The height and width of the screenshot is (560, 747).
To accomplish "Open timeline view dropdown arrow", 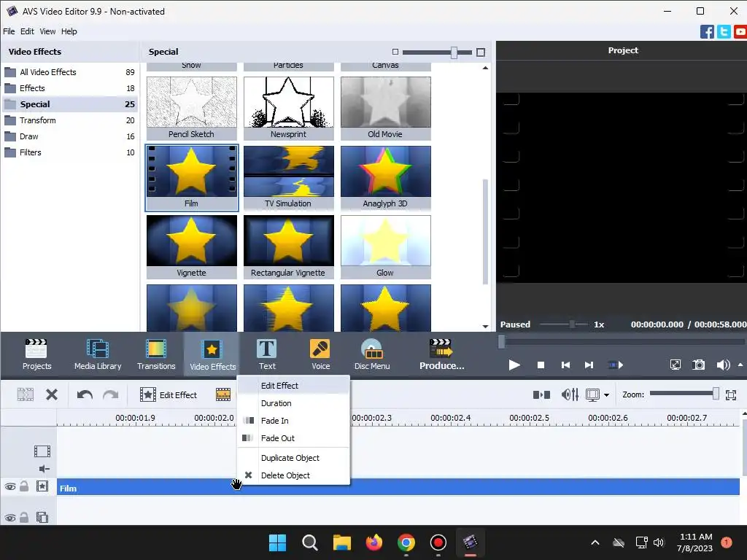I will [x=606, y=394].
